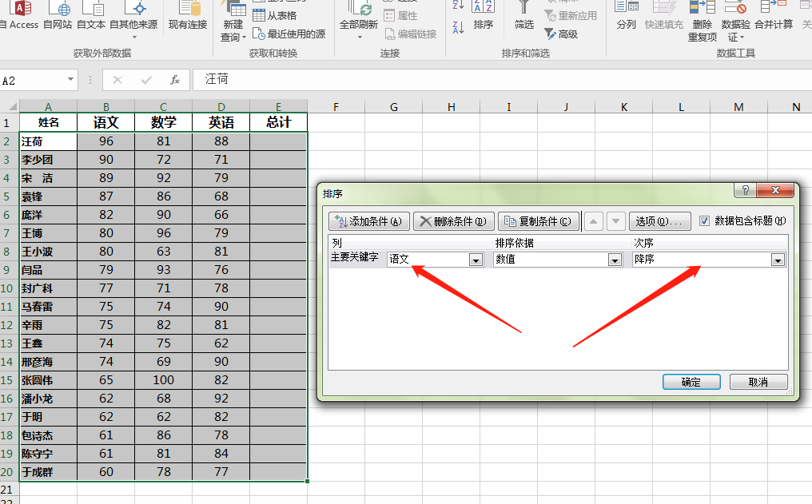Click 确定 to confirm sort
The width and height of the screenshot is (812, 504).
tap(691, 382)
